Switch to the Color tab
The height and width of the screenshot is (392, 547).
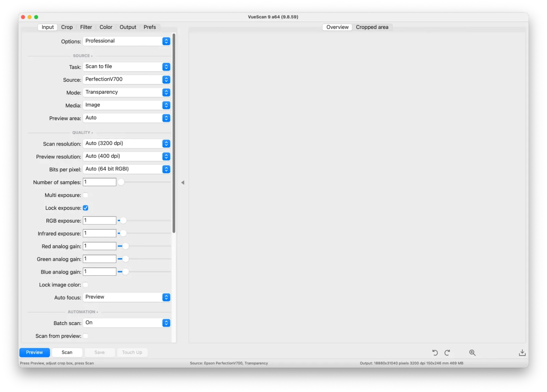coord(106,27)
